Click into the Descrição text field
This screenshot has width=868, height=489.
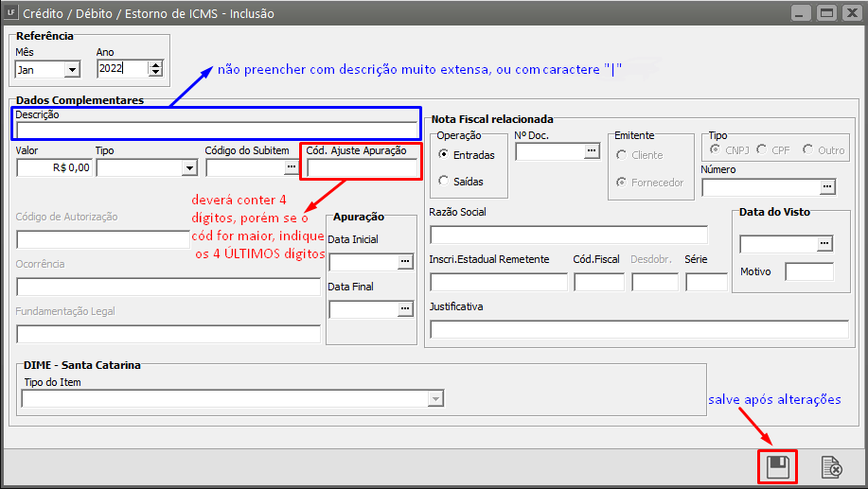point(216,131)
